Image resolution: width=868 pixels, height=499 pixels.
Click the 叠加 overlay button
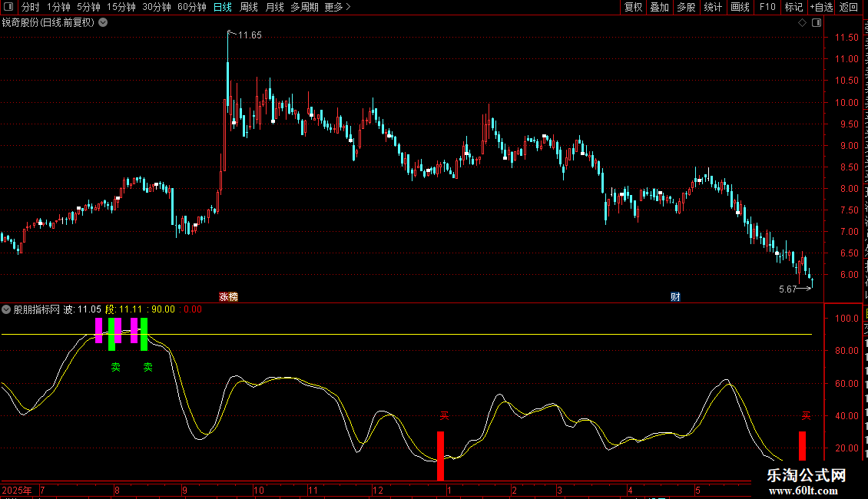(x=659, y=7)
